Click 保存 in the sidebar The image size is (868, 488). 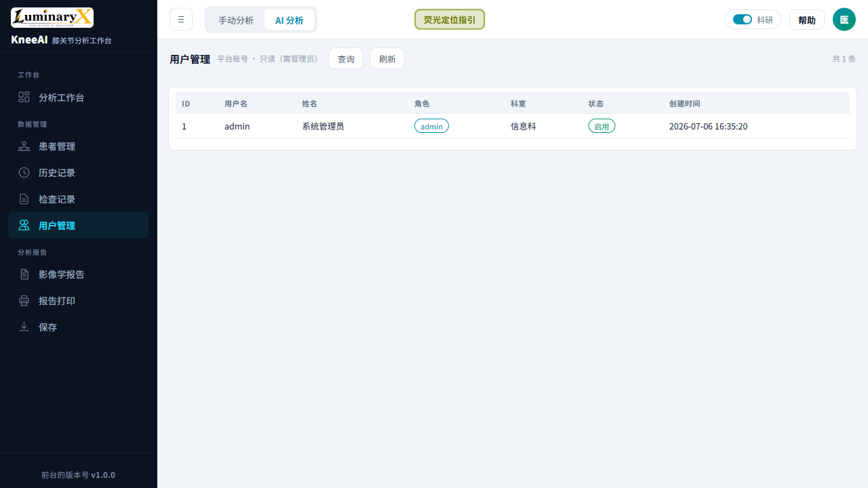tap(78, 327)
